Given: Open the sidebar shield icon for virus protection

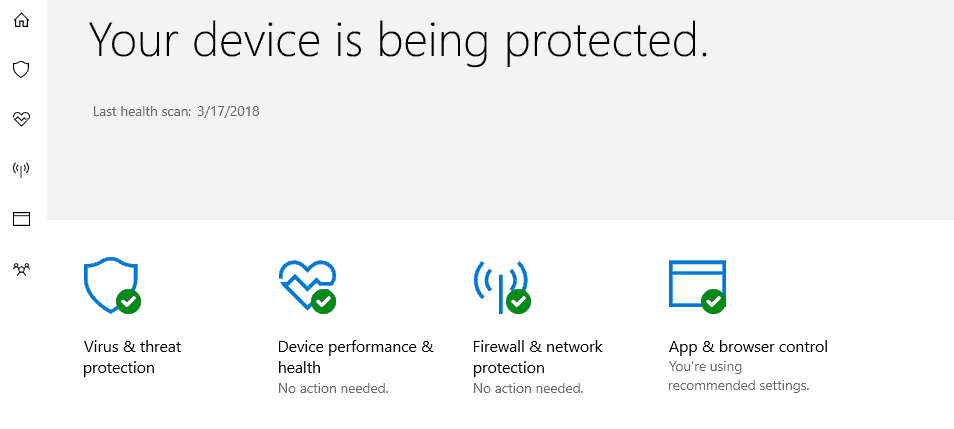Looking at the screenshot, I should tap(21, 69).
